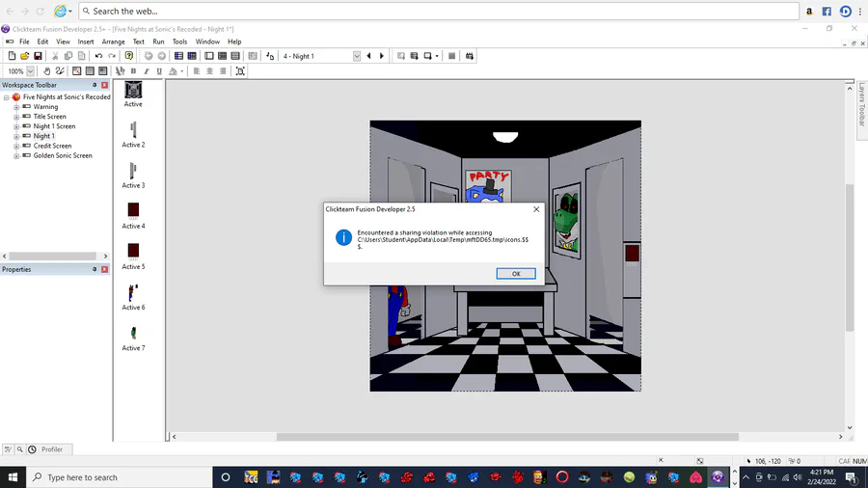Viewport: 868px width, 488px height.
Task: Open the Cortana circle on taskbar
Action: click(x=226, y=477)
